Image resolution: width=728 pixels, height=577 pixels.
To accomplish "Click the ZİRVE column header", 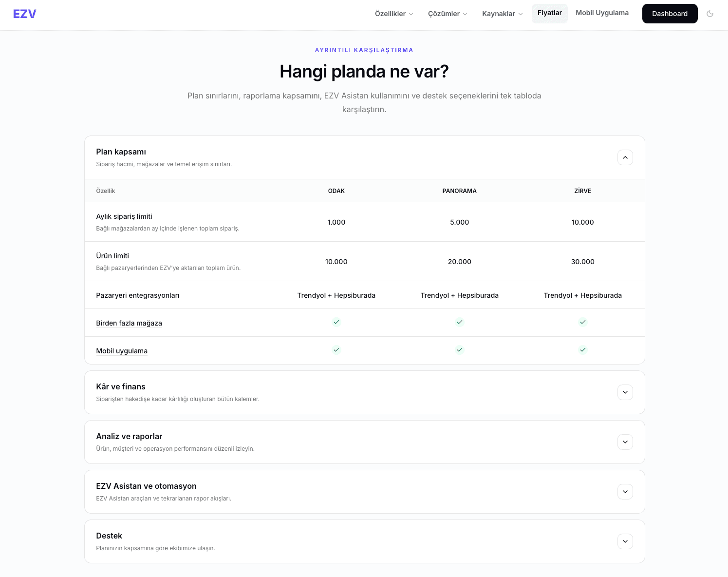I will click(x=583, y=191).
